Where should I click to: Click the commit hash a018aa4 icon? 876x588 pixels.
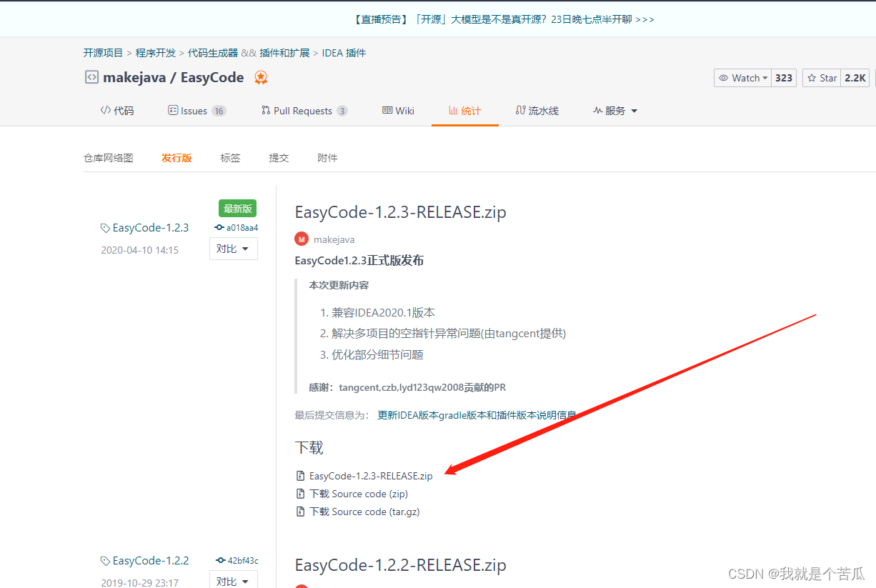218,227
